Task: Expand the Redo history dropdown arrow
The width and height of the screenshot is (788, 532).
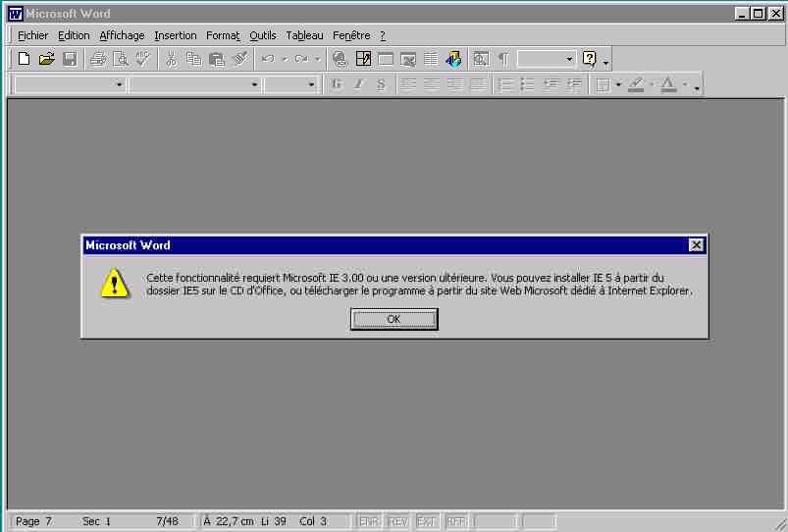Action: [317, 59]
